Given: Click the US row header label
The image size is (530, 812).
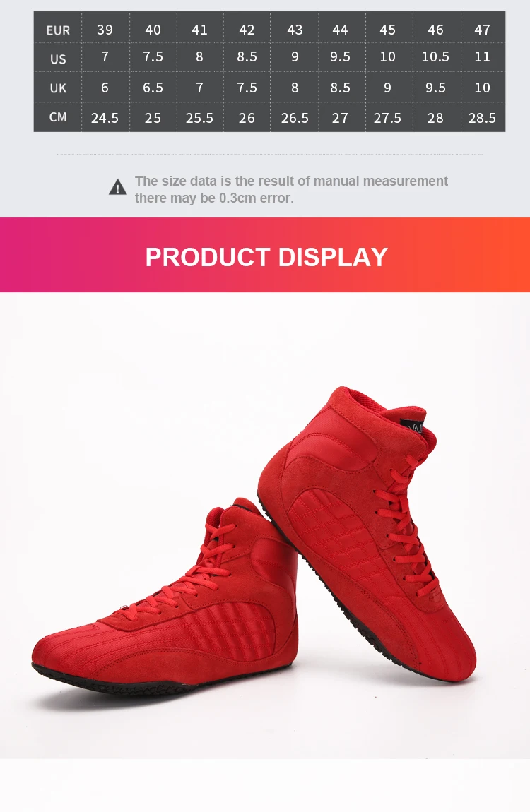Looking at the screenshot, I should (x=58, y=59).
